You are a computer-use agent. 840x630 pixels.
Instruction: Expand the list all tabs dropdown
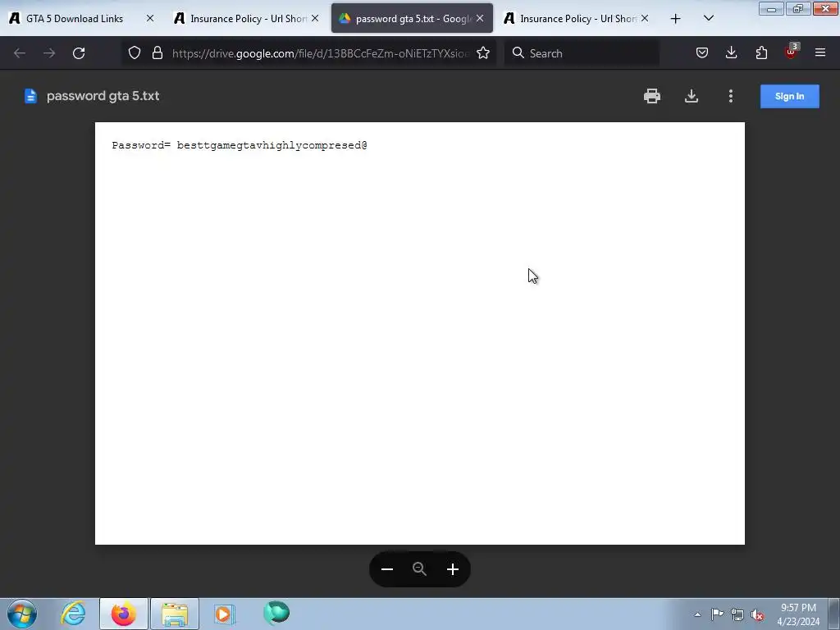coord(708,18)
